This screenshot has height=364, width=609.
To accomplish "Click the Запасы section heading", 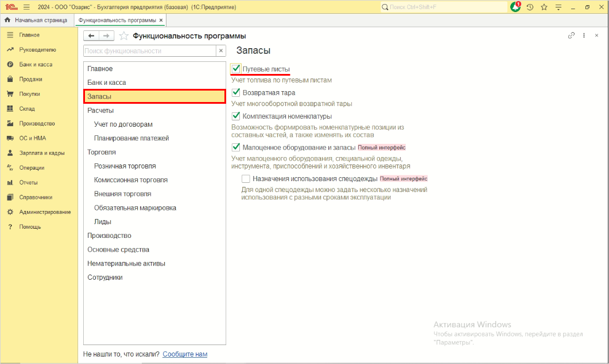I will (253, 50).
